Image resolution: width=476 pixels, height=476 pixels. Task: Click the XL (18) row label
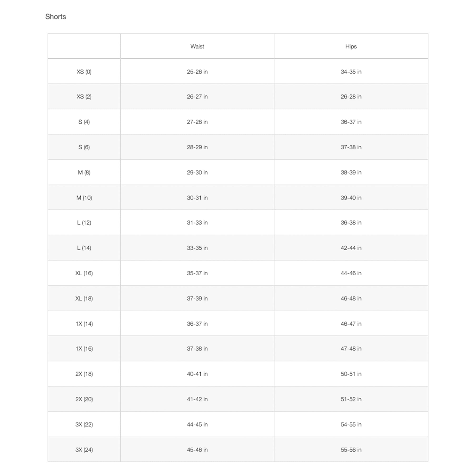84,298
